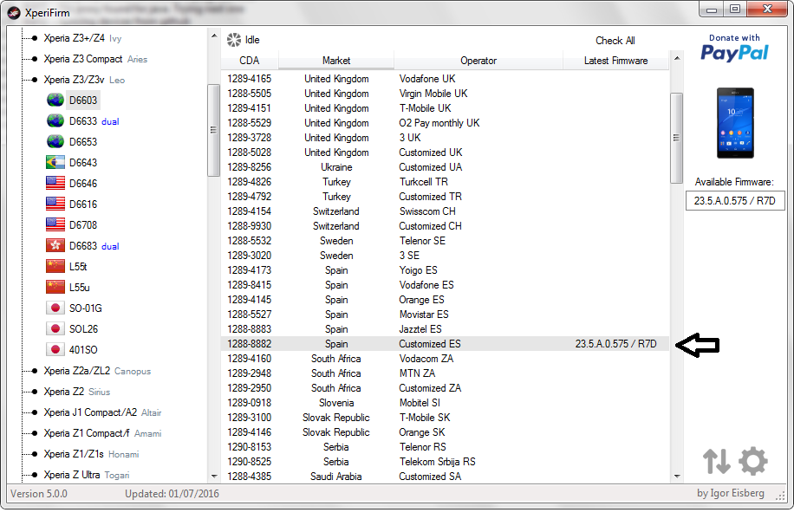Click the Check All button
The image size is (794, 532).
pos(615,41)
